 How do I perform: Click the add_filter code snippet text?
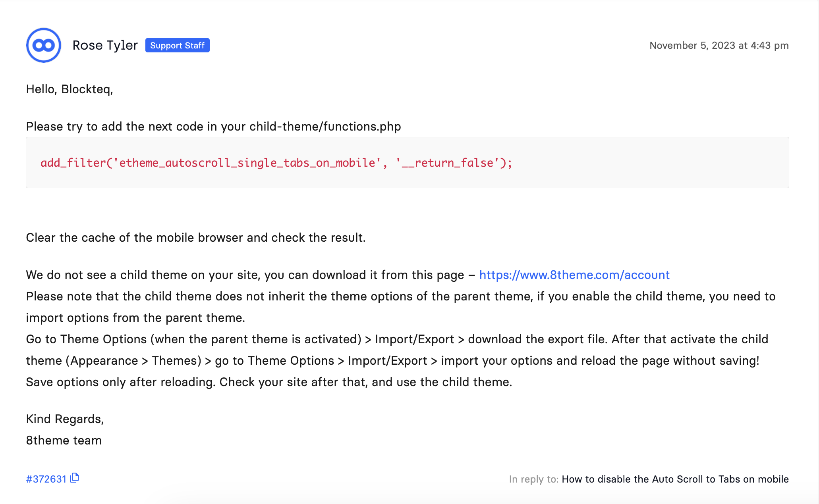point(276,163)
